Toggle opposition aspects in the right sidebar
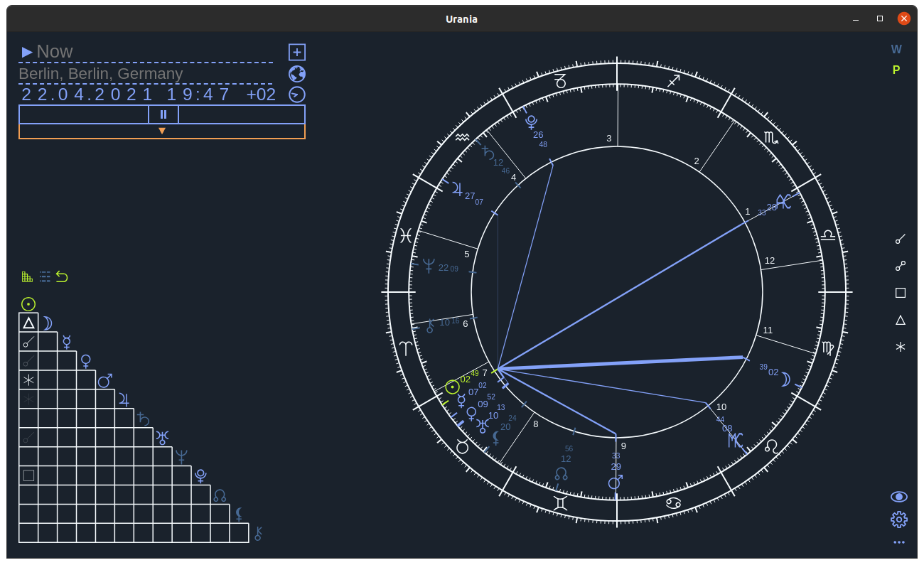The height and width of the screenshot is (565, 924). pos(901,266)
